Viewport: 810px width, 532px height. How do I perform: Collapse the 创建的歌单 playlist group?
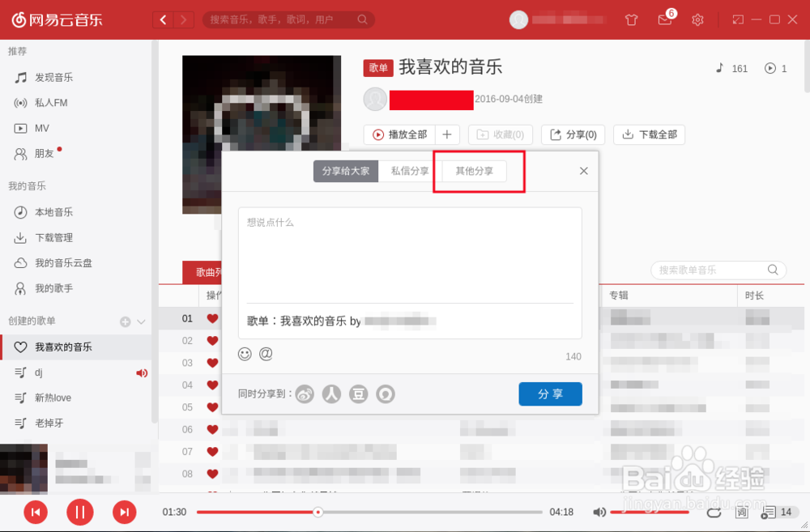click(x=139, y=321)
